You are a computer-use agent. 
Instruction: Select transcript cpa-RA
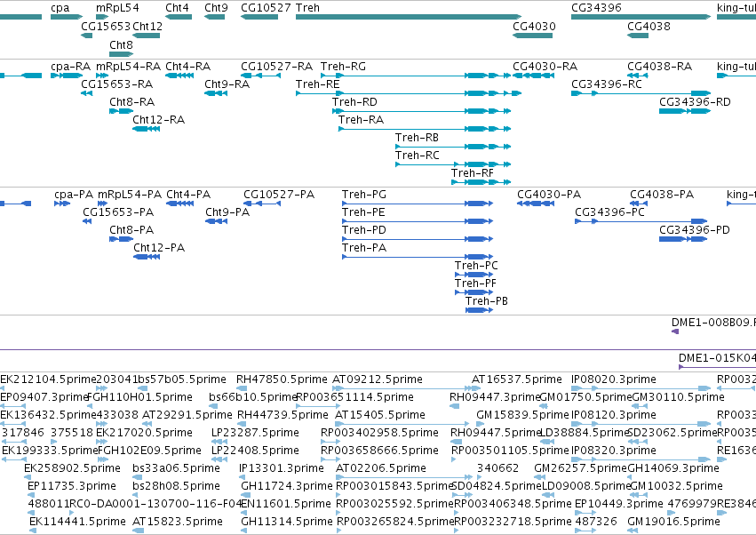click(x=67, y=76)
